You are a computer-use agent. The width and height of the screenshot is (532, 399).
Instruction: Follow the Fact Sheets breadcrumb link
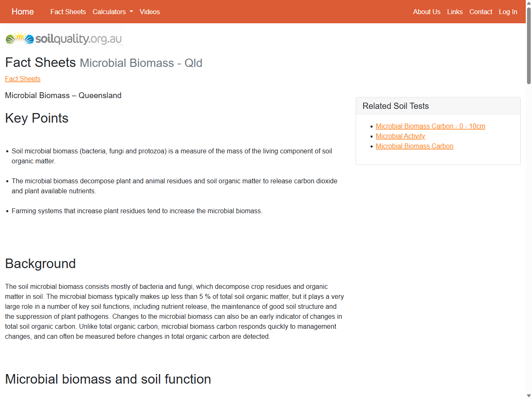pyautogui.click(x=22, y=79)
